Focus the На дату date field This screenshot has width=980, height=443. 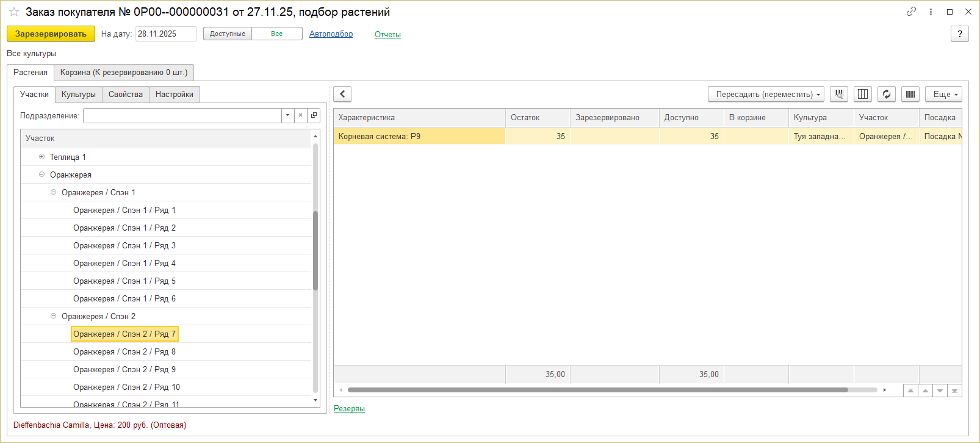point(166,34)
